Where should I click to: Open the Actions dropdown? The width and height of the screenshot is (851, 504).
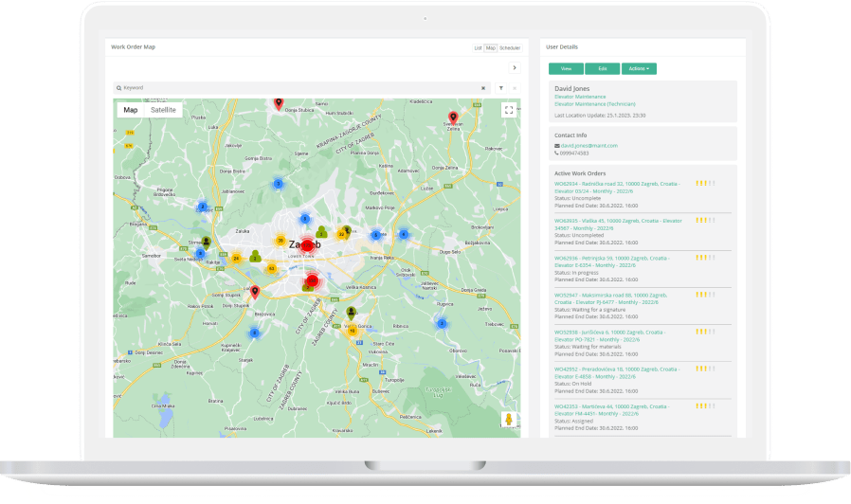(x=639, y=68)
